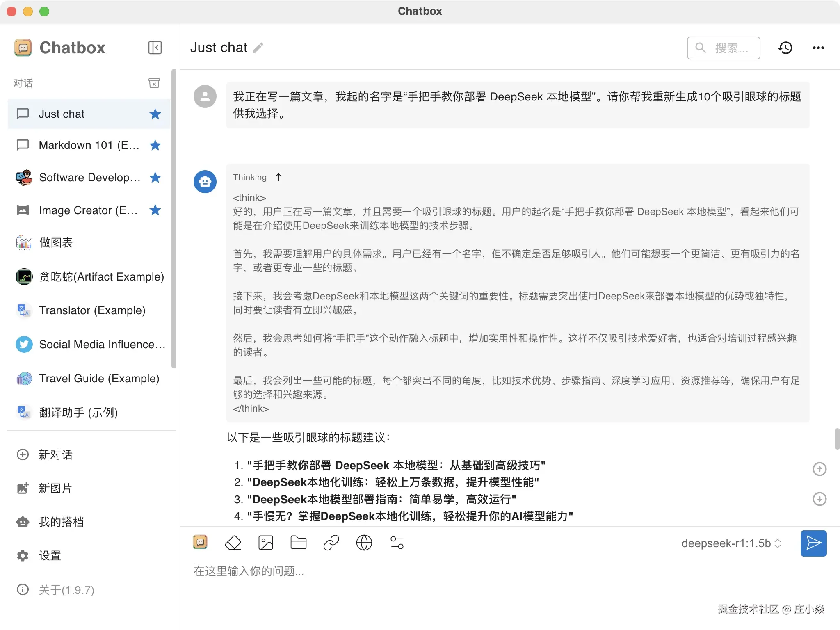This screenshot has height=630, width=840.
Task: Send message with blue arrow button
Action: (813, 543)
